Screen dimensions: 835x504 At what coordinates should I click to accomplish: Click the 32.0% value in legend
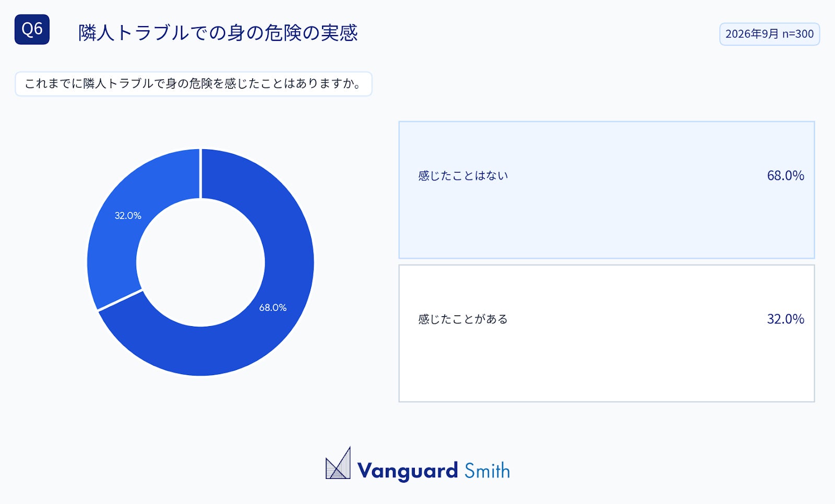(x=785, y=319)
